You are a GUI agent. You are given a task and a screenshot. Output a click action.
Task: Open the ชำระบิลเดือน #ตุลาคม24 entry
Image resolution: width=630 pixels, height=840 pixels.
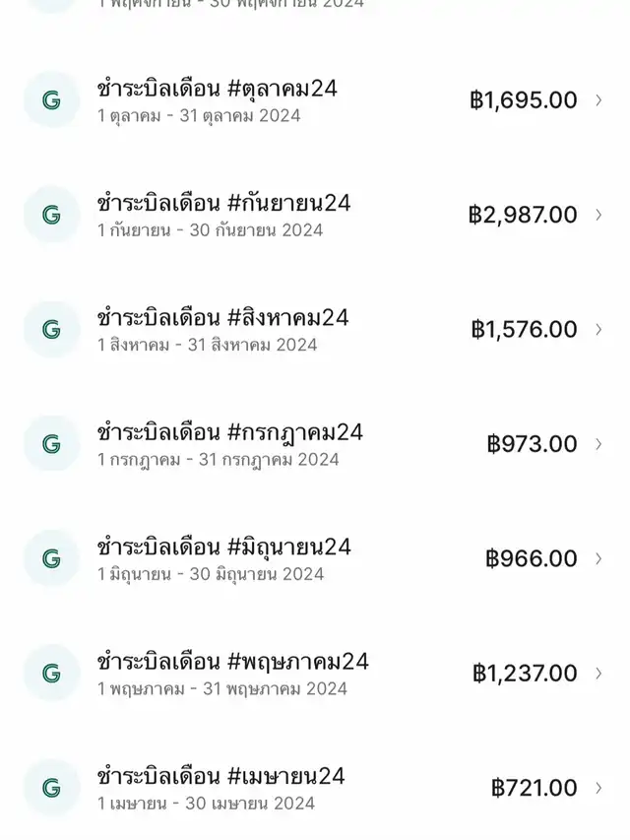click(218, 89)
